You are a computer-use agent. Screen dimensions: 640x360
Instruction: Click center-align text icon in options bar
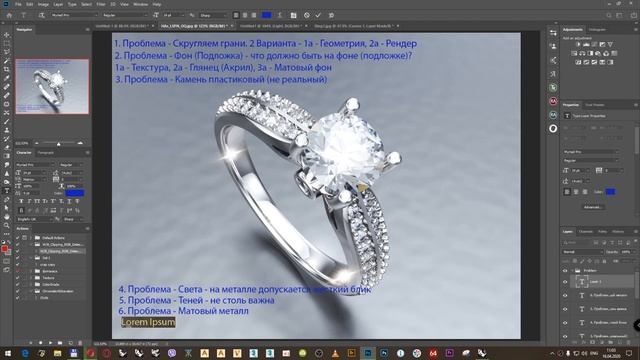point(245,15)
